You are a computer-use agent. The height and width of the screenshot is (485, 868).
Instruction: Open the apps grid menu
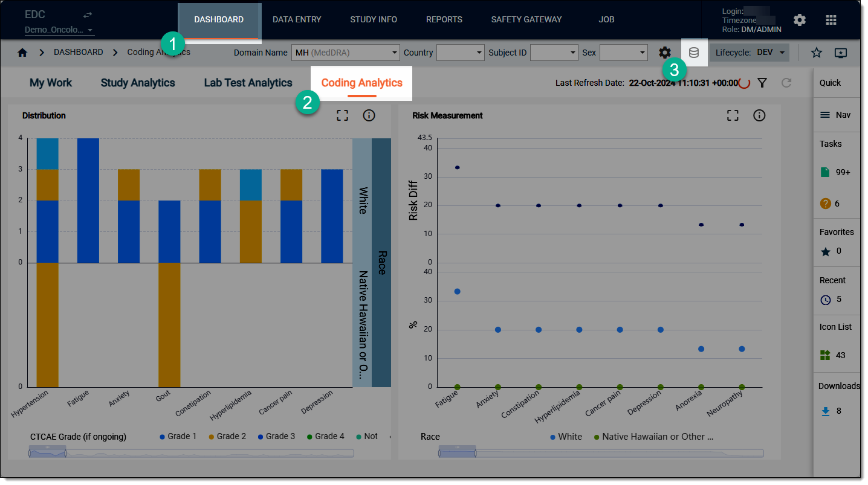[831, 20]
